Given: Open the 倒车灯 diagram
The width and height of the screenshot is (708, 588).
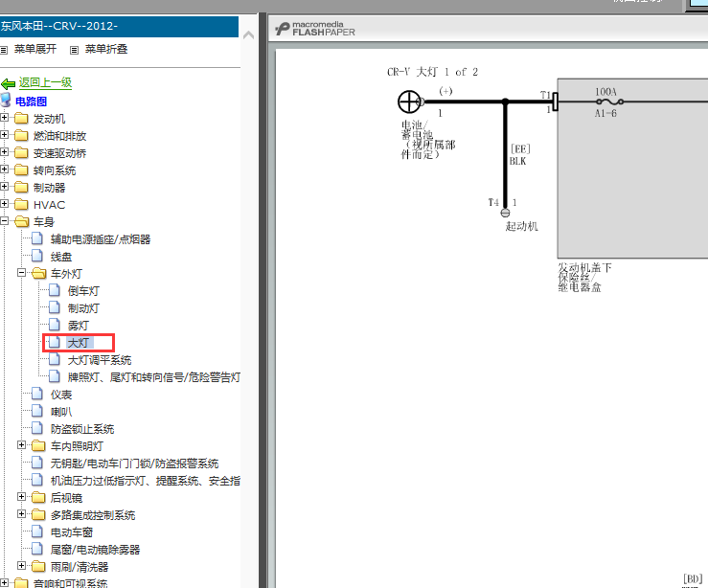Looking at the screenshot, I should pyautogui.click(x=83, y=291).
